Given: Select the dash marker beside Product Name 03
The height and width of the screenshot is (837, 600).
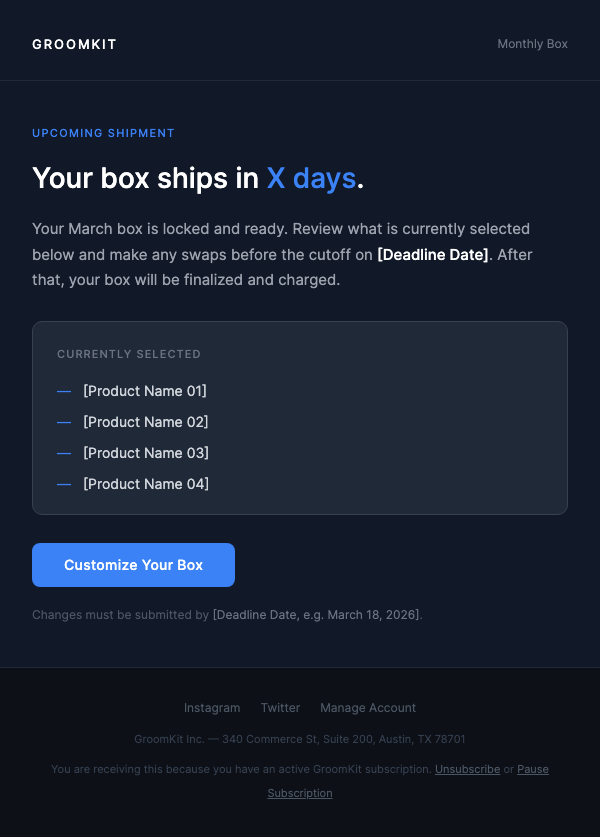Looking at the screenshot, I should click(64, 453).
